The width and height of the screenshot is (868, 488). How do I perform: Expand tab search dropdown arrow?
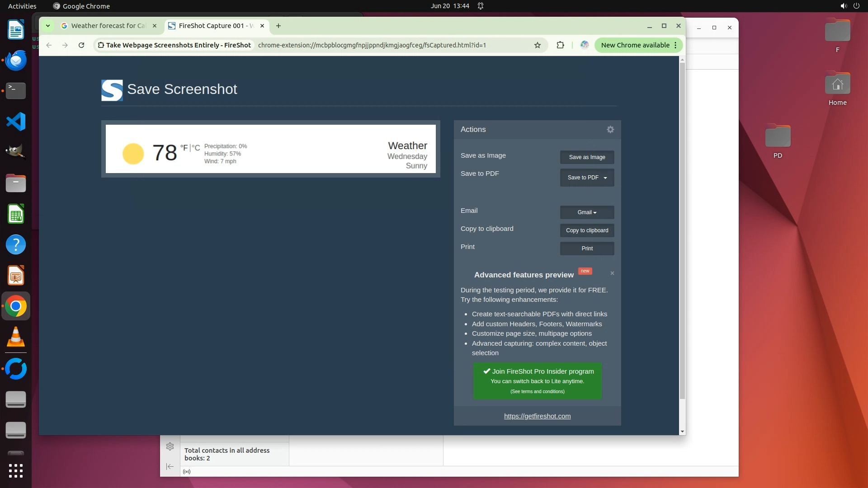point(48,26)
